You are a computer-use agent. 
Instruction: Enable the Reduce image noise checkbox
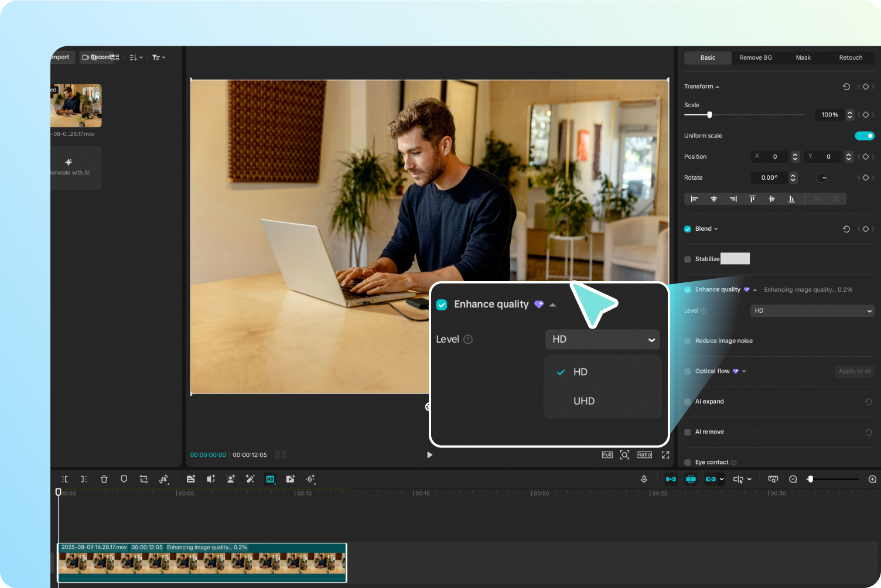coord(688,341)
